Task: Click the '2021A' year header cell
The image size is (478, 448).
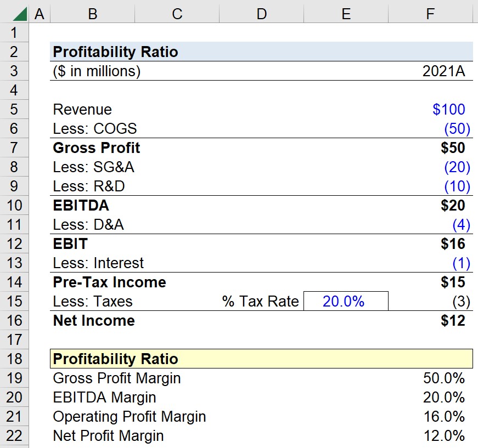Action: click(x=443, y=71)
